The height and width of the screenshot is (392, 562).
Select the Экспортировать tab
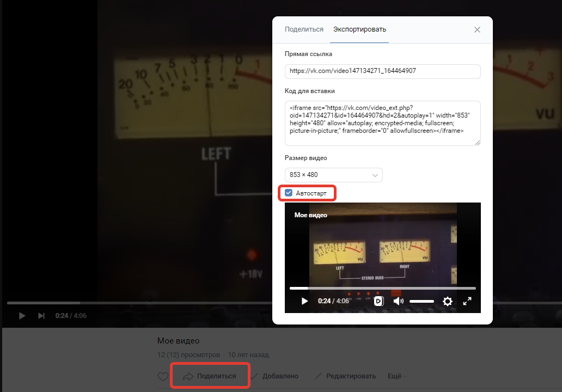pyautogui.click(x=359, y=29)
